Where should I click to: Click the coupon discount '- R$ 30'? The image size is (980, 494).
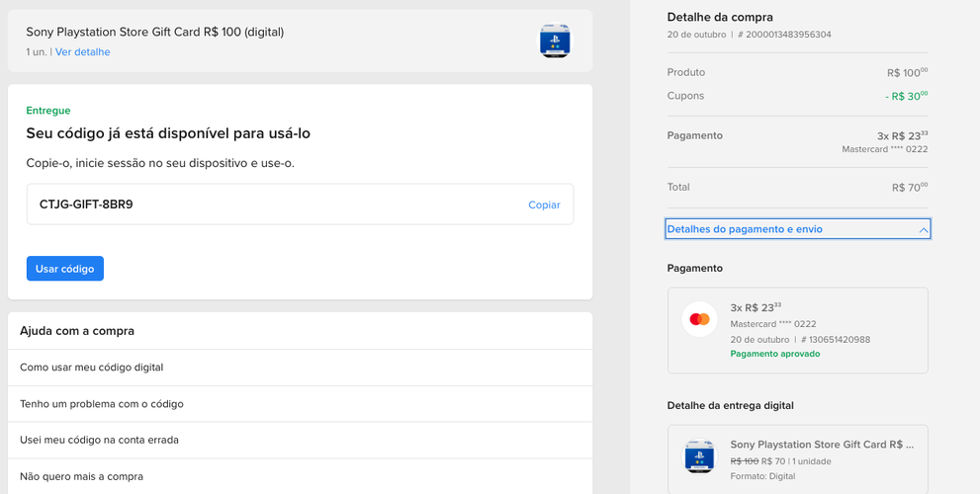pyautogui.click(x=906, y=96)
